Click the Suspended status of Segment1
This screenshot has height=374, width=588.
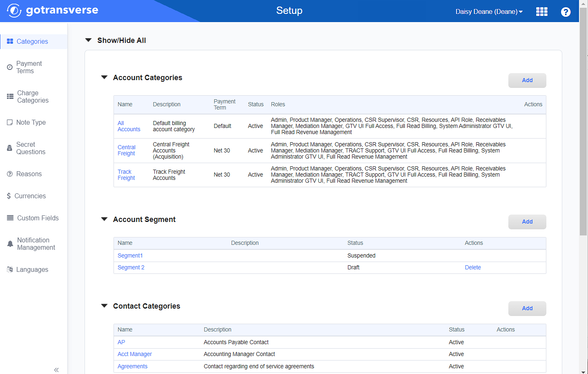tap(361, 255)
